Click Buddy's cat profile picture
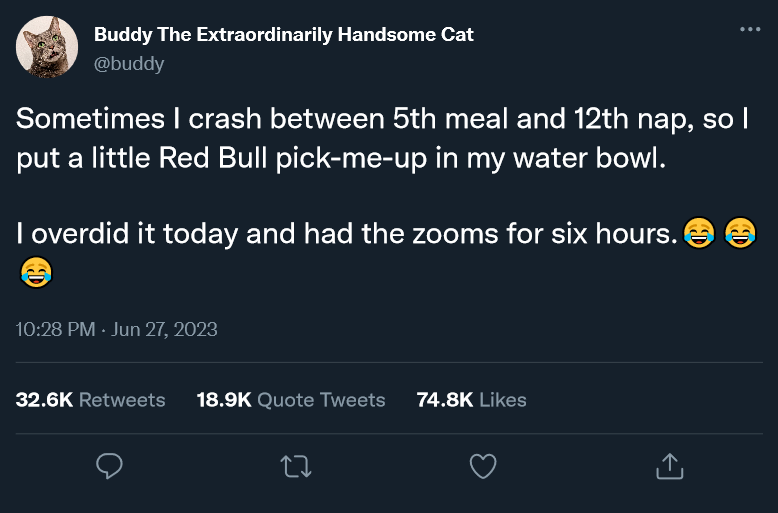The height and width of the screenshot is (513, 778). pos(47,47)
